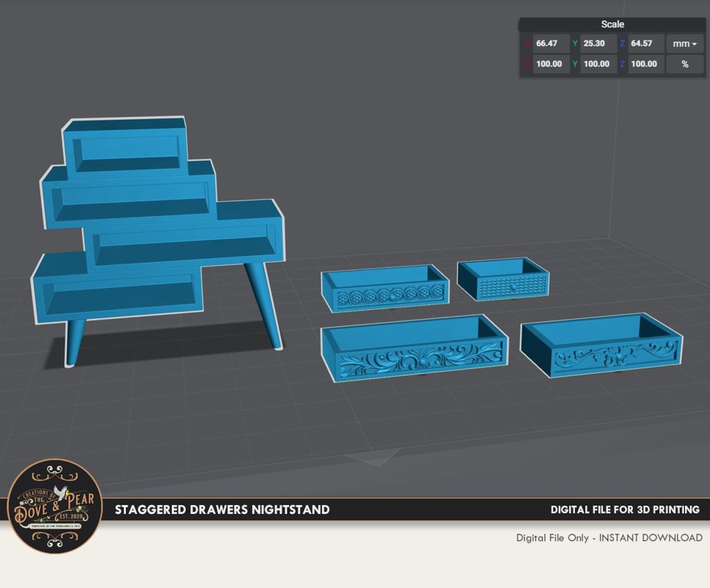Select the Z percent field reading 100.00
Image resolution: width=710 pixels, height=588 pixels.
pos(646,64)
